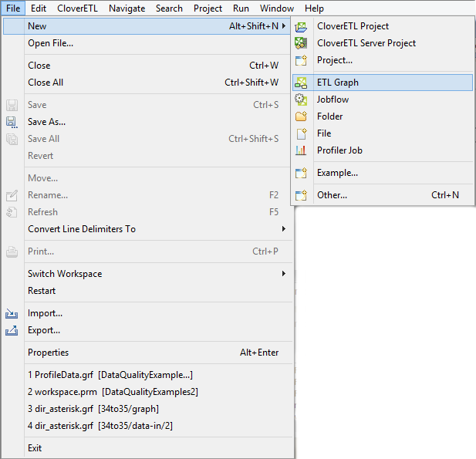Open the File menu
This screenshot has width=476, height=459.
point(13,8)
